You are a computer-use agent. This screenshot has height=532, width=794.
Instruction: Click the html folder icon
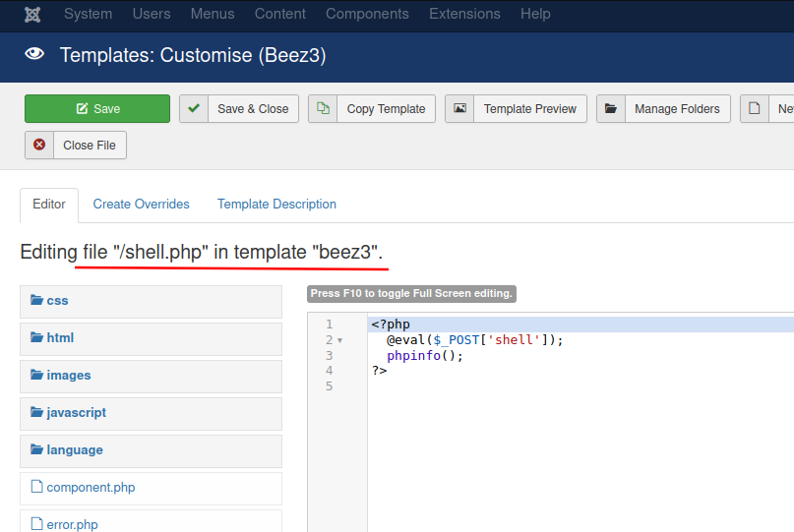click(36, 337)
